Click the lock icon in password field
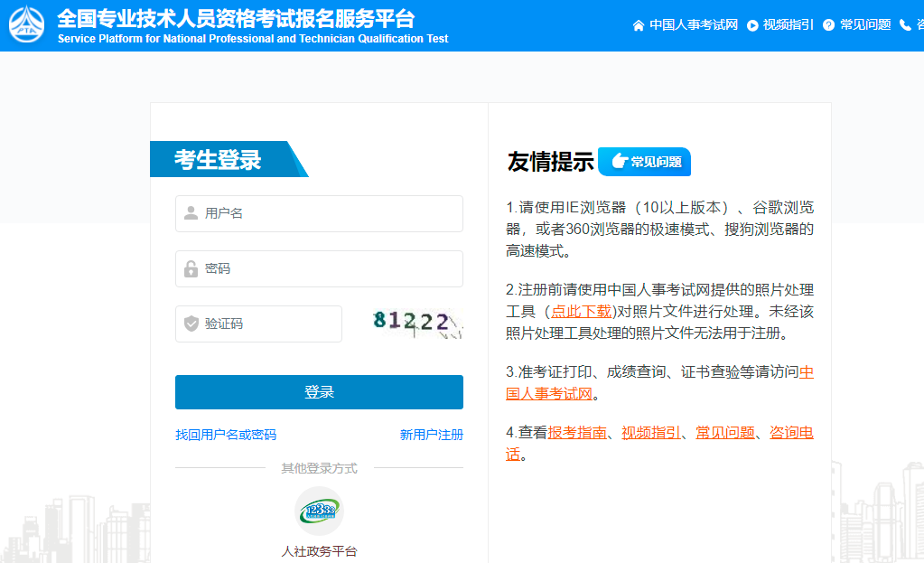Screen dimensions: 924x563 [190, 268]
